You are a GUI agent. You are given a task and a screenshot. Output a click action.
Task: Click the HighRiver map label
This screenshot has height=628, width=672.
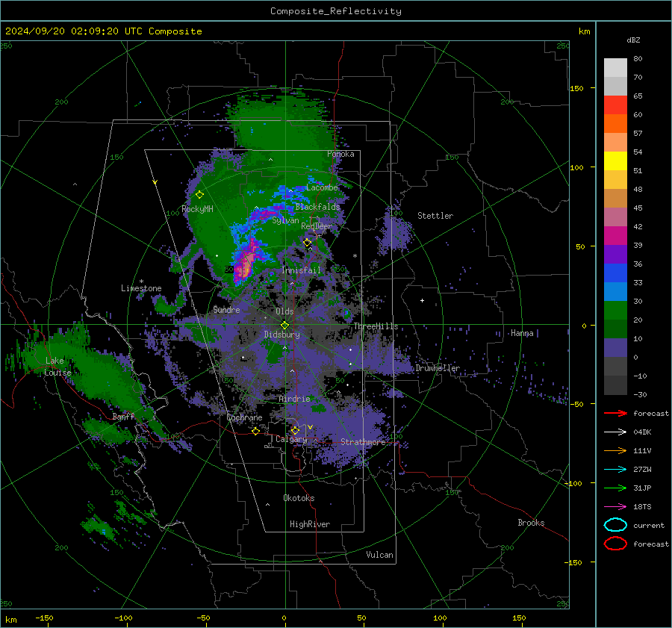pyautogui.click(x=310, y=524)
